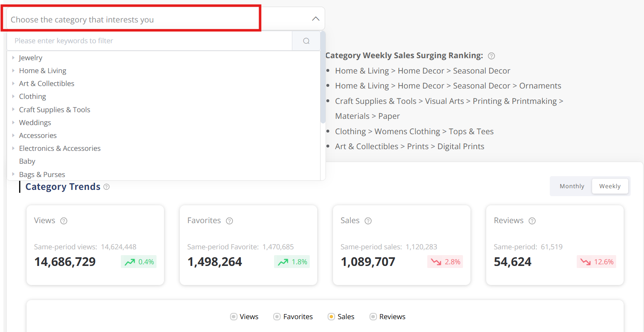The image size is (644, 332).
Task: Collapse the category dropdown using the chevron
Action: pos(316,19)
